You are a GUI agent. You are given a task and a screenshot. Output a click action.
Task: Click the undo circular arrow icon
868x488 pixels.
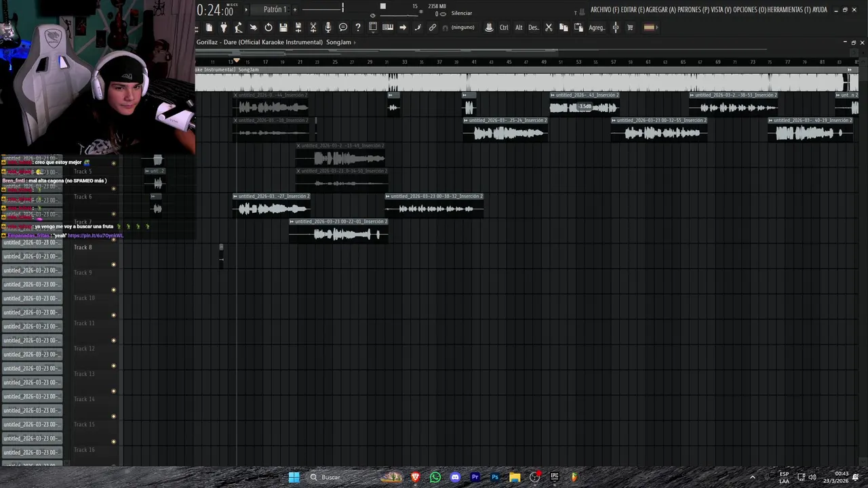tap(269, 27)
